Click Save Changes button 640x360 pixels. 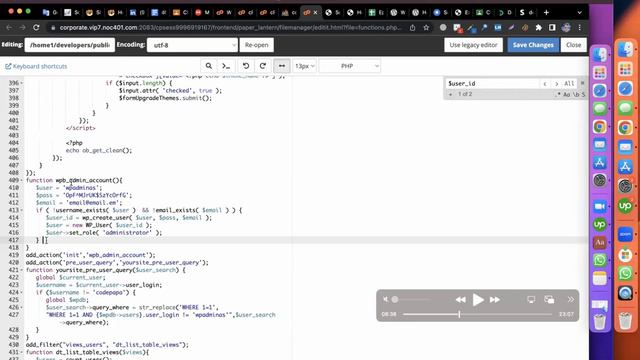[533, 45]
